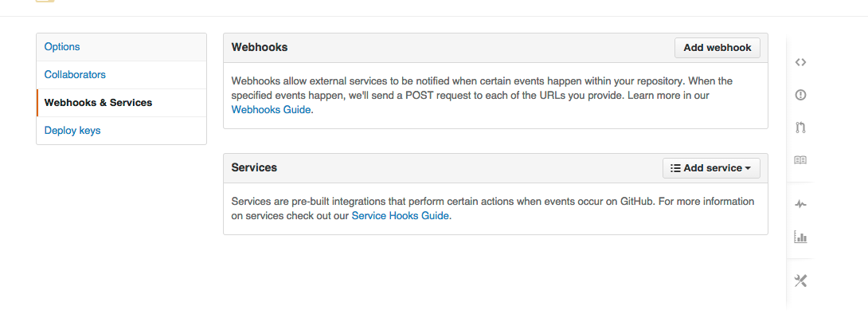
Task: Go to Collaborators settings
Action: 75,75
